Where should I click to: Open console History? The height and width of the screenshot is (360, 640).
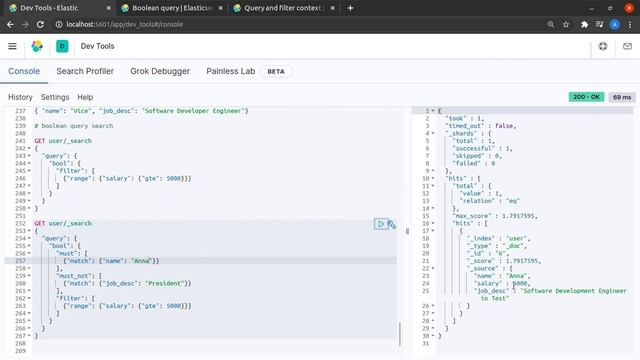20,97
